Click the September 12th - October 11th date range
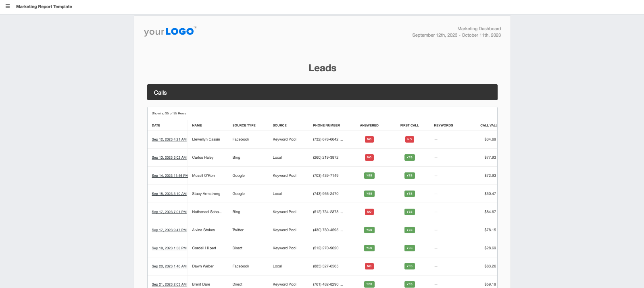 pos(456,35)
